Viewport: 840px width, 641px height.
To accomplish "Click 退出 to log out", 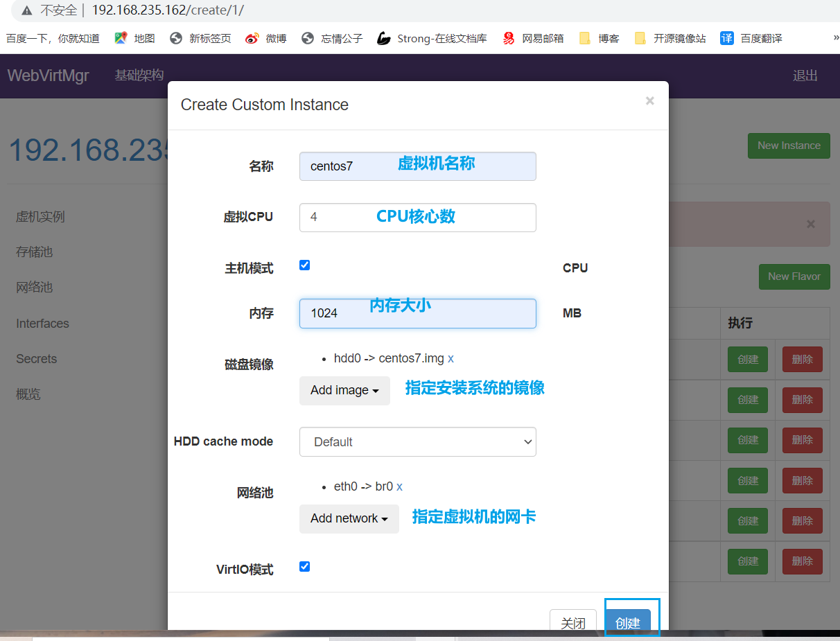I will click(x=805, y=76).
